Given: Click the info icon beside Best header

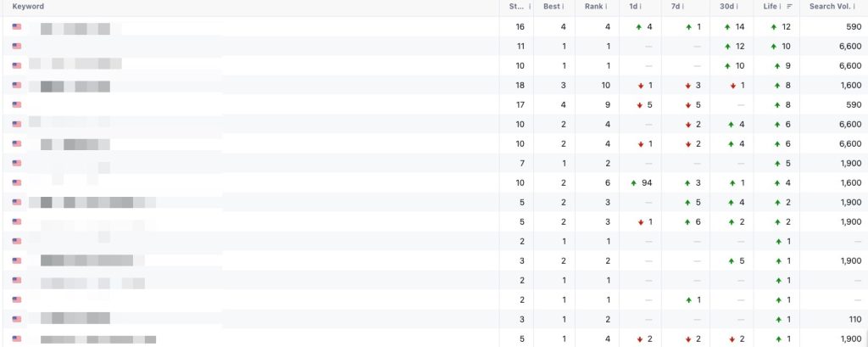Looking at the screenshot, I should click(563, 7).
